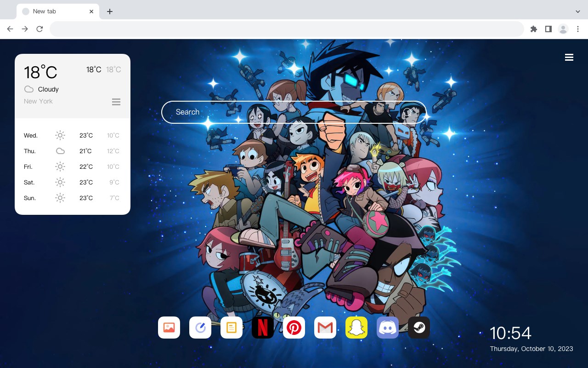This screenshot has height=368, width=588.
Task: Open a new browser tab
Action: click(109, 11)
